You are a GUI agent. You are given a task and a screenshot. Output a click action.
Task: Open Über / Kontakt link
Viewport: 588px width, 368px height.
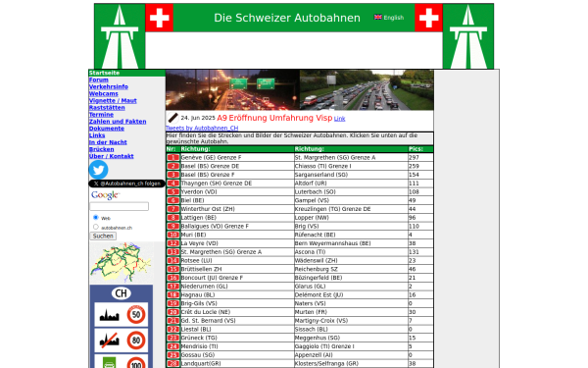click(x=112, y=156)
